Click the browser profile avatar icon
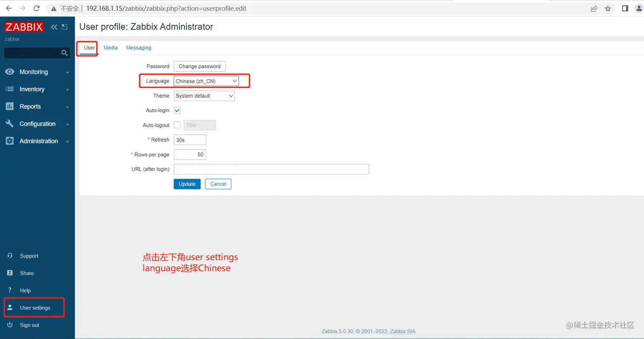 click(639, 9)
